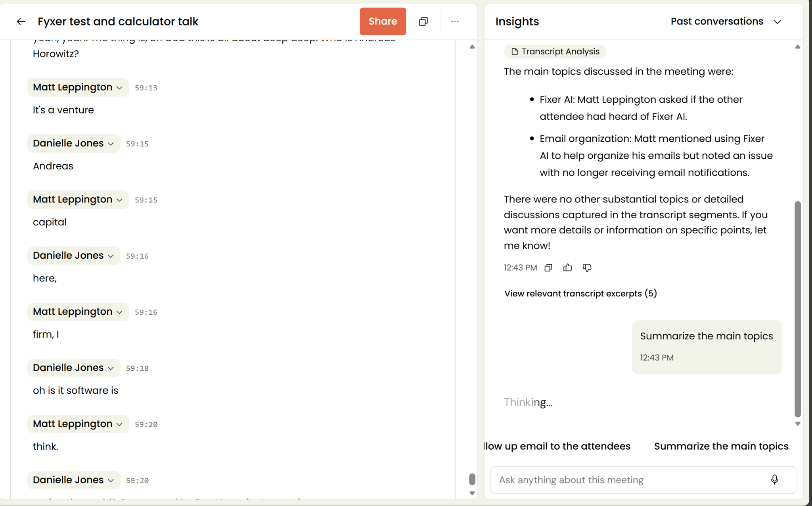812x506 pixels.
Task: Select the follow up email suggestion chip
Action: [557, 446]
